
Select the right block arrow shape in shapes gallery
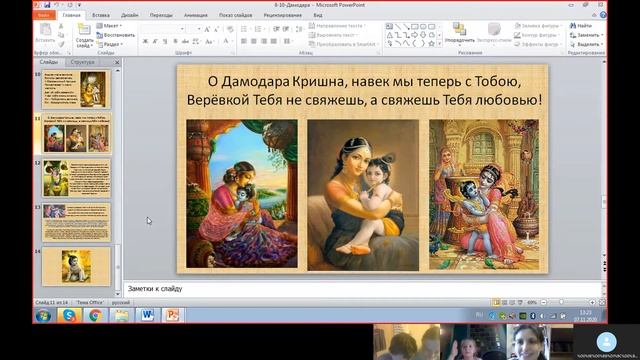(x=414, y=35)
